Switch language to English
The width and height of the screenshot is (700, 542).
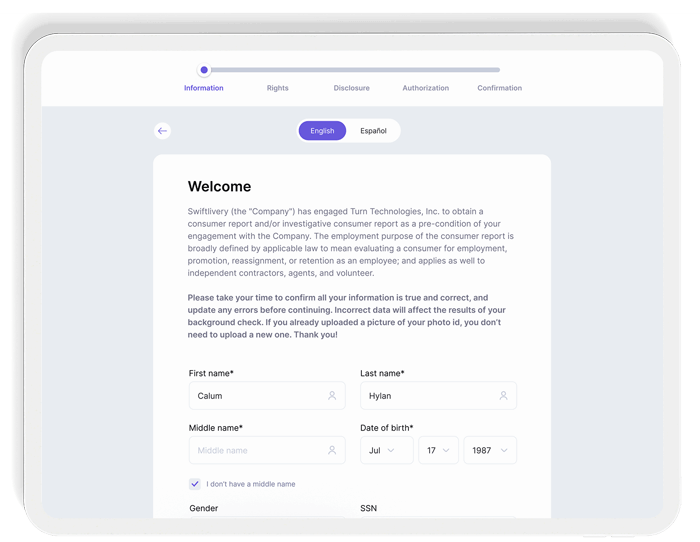322,131
